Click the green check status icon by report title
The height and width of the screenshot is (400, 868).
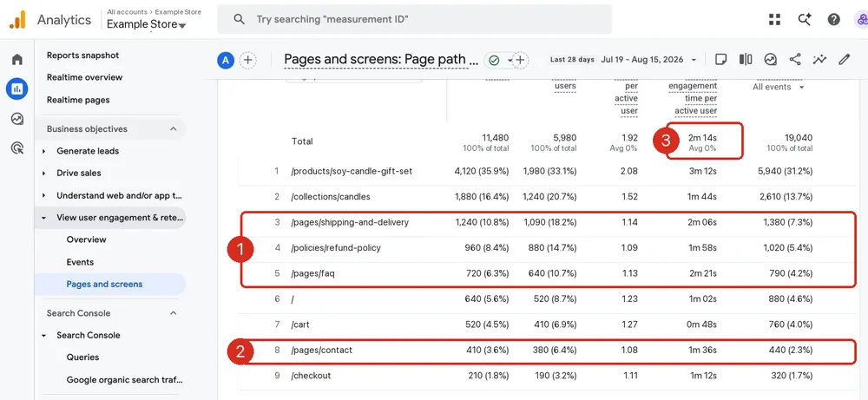(x=495, y=60)
